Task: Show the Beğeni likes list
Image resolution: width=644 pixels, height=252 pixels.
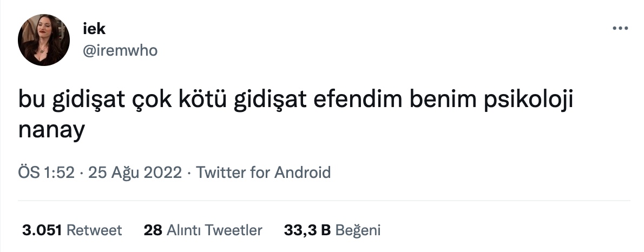Action: coord(358,230)
